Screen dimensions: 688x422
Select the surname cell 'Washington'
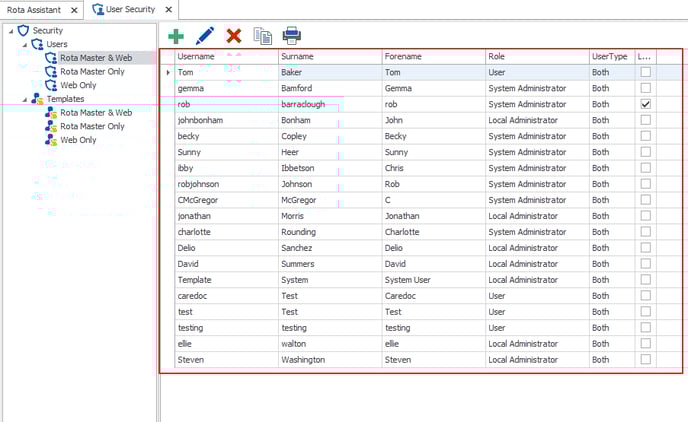330,360
